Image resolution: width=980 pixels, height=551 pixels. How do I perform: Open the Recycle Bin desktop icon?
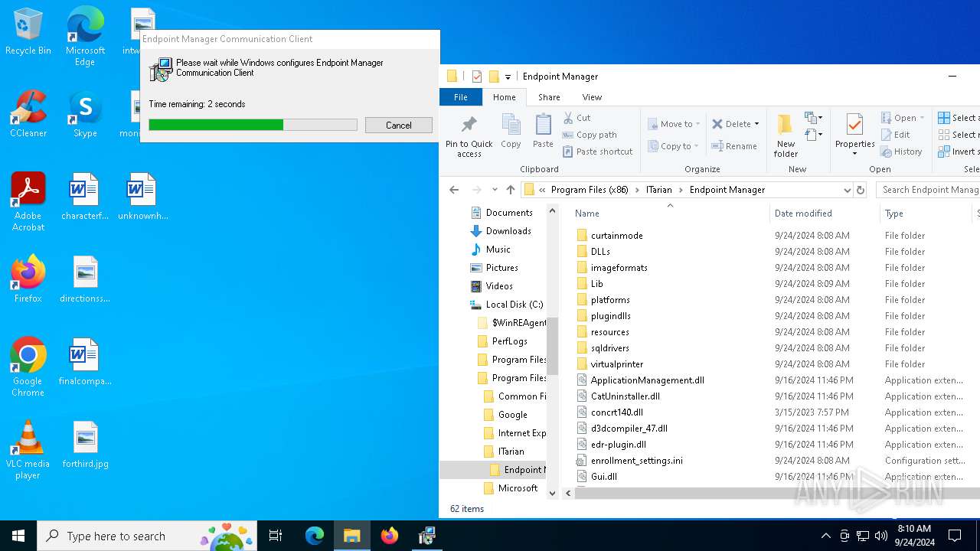point(28,32)
